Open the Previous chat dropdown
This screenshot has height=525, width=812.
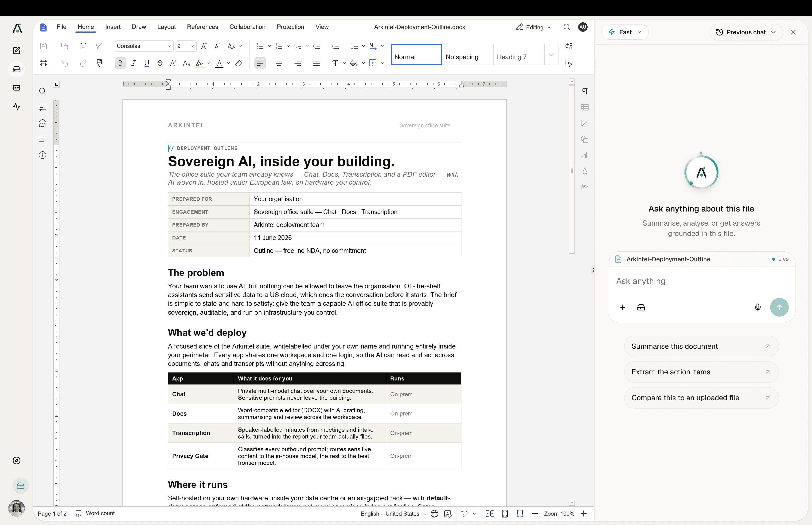point(746,32)
